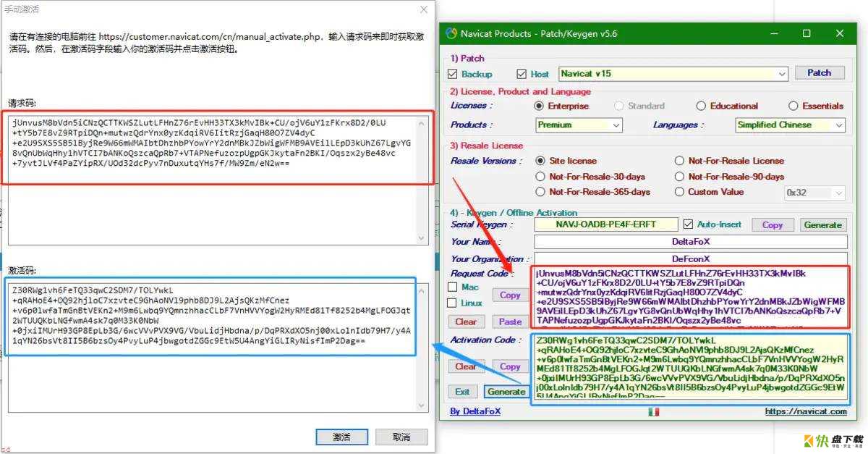This screenshot has width=868, height=454.
Task: Pick the Not-For-Resale-30-days option
Action: 540,177
